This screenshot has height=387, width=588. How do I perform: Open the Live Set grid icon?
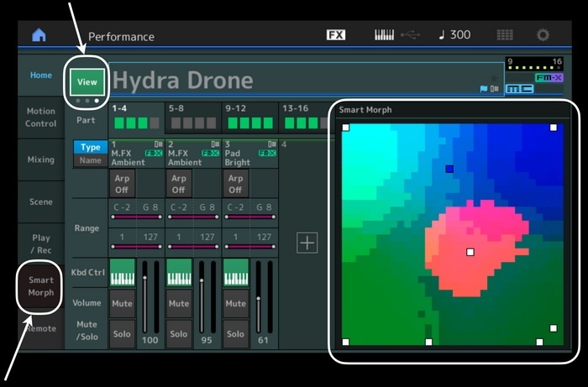point(505,35)
